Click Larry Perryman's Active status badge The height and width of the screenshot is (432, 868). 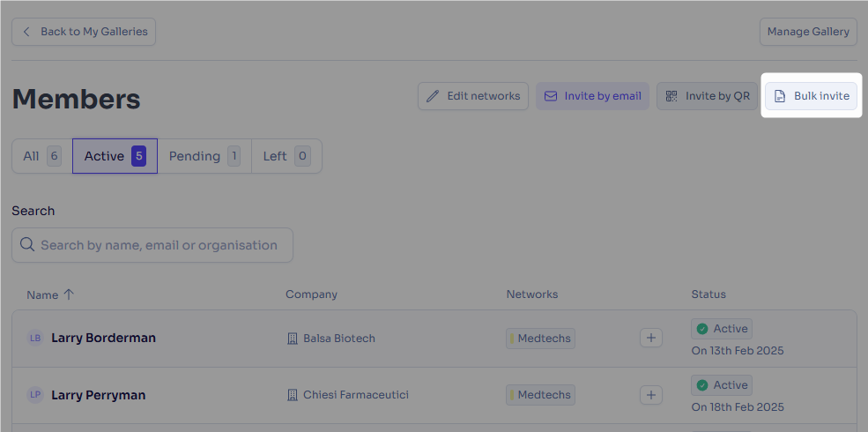tap(722, 385)
